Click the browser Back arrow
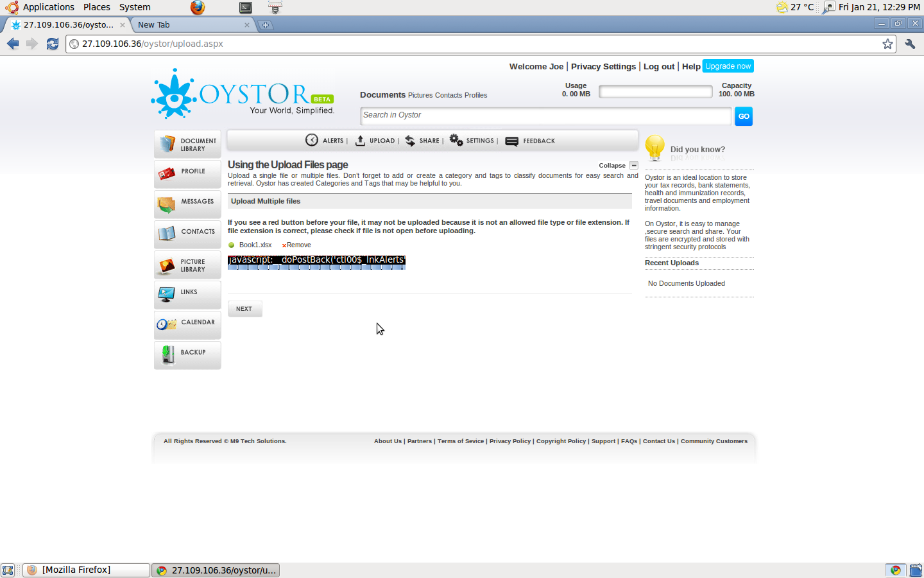This screenshot has height=578, width=924. (13, 44)
